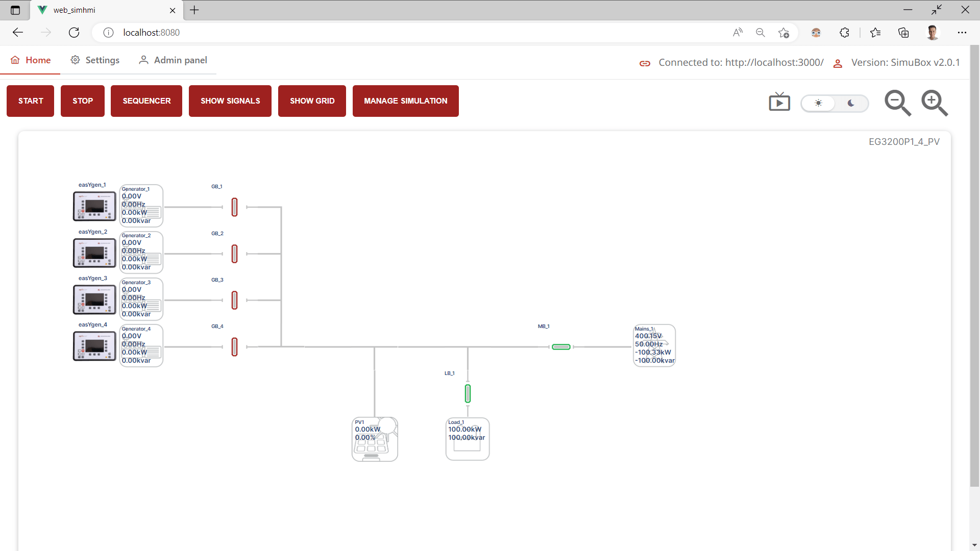Select the easYgen_3 controller device
The image size is (980, 551).
pyautogui.click(x=94, y=299)
